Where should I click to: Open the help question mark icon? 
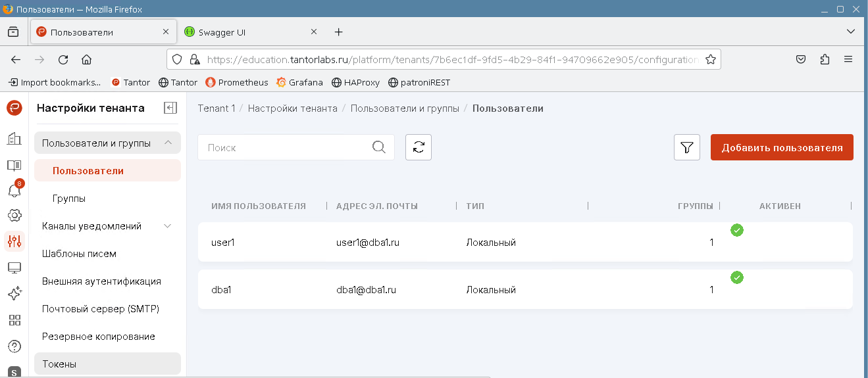pos(14,346)
